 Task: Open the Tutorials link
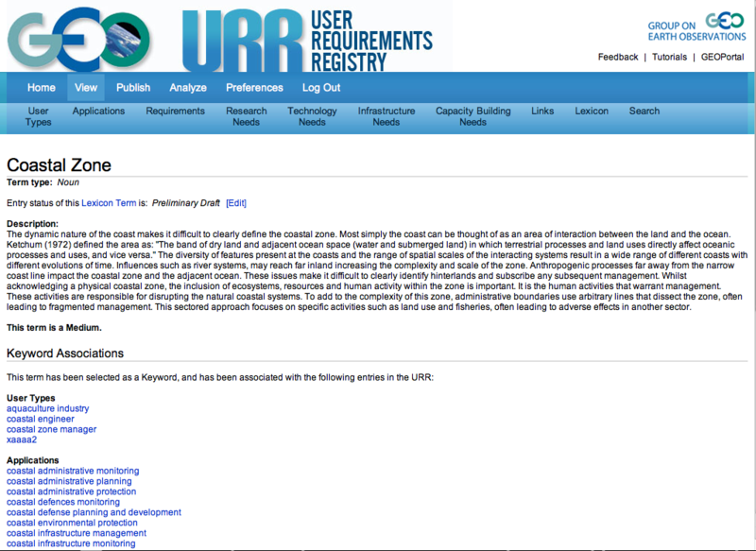coord(670,57)
